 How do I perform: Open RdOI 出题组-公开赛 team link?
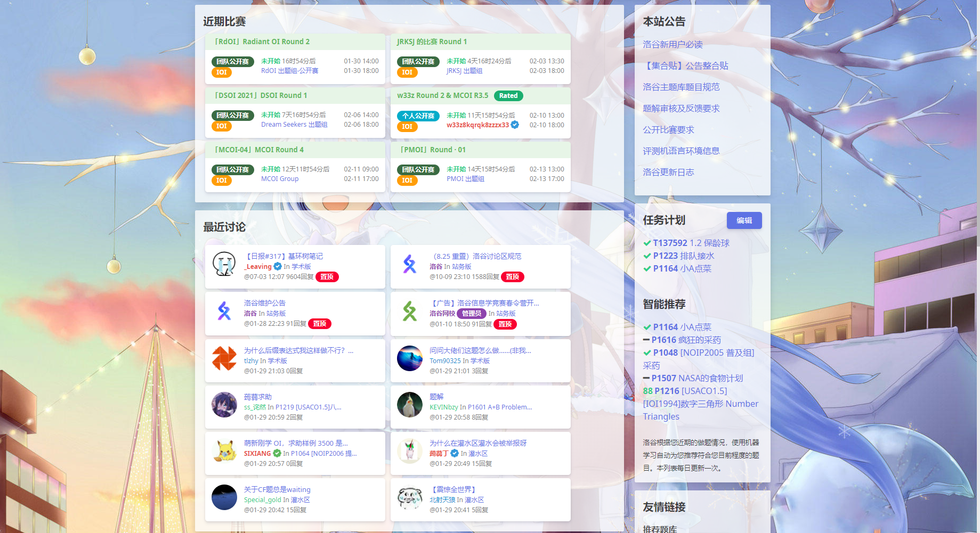click(289, 71)
